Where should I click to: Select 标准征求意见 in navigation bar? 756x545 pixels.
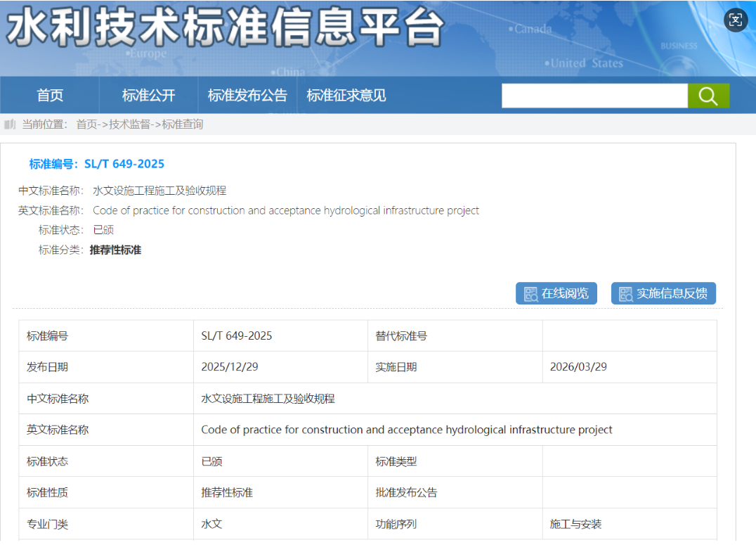346,96
